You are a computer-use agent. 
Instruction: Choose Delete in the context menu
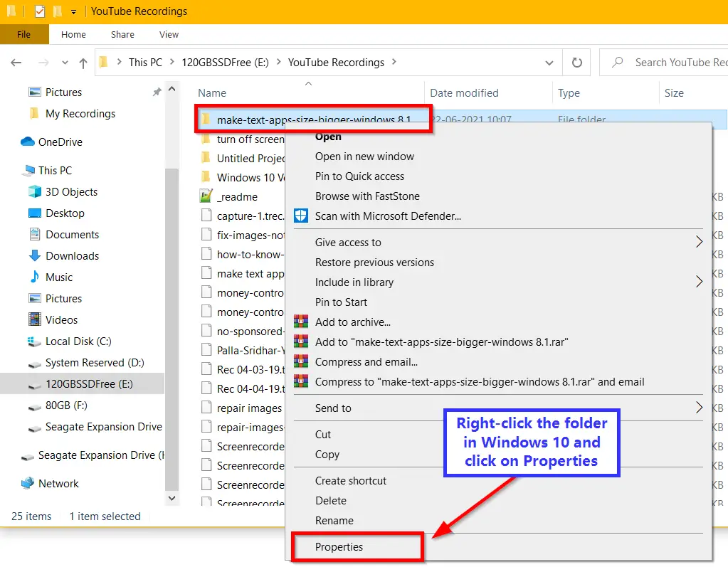pyautogui.click(x=331, y=501)
